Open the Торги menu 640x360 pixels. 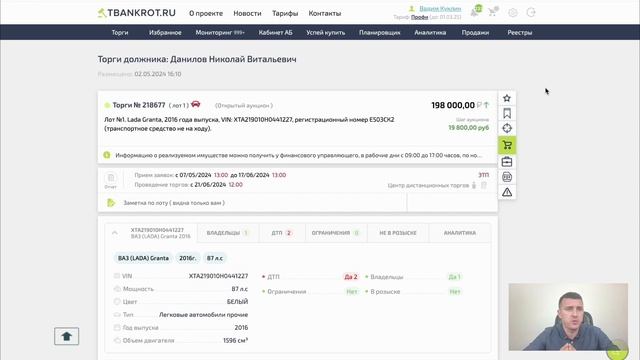pos(120,32)
